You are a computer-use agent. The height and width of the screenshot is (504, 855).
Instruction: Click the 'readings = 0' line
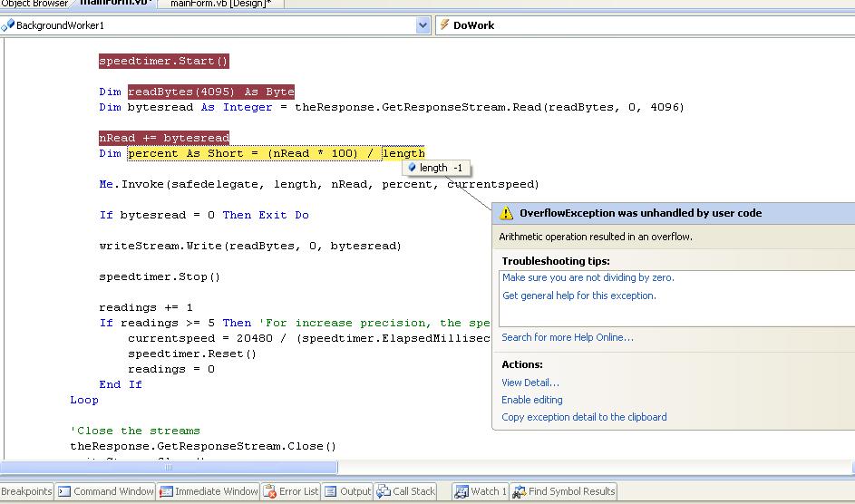click(171, 369)
